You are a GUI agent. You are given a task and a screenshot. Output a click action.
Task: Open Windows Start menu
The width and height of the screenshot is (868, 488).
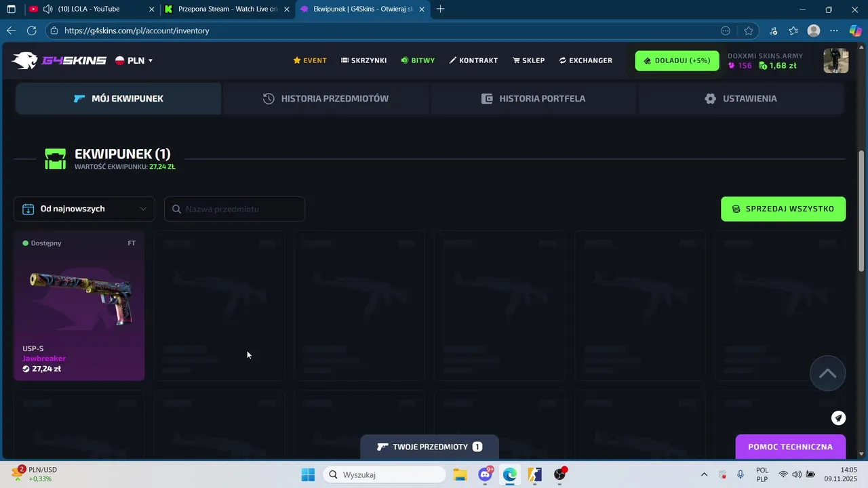[308, 474]
